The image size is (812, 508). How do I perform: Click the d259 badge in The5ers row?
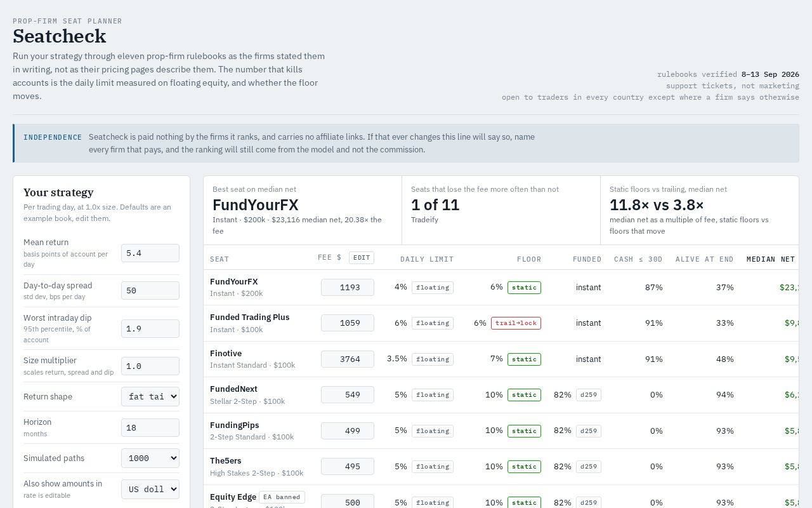point(589,466)
